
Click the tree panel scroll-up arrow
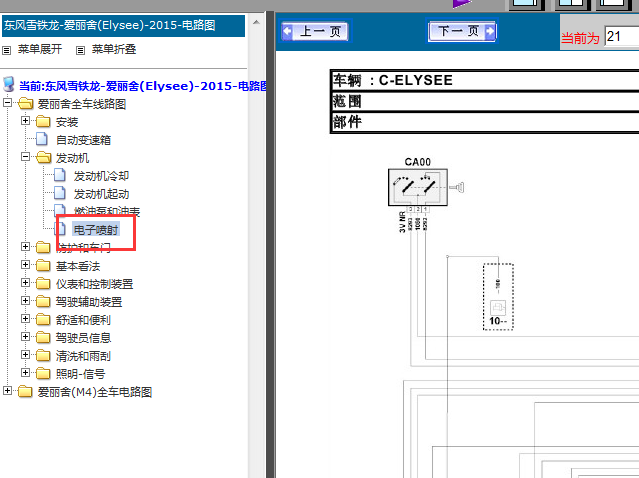(x=256, y=22)
